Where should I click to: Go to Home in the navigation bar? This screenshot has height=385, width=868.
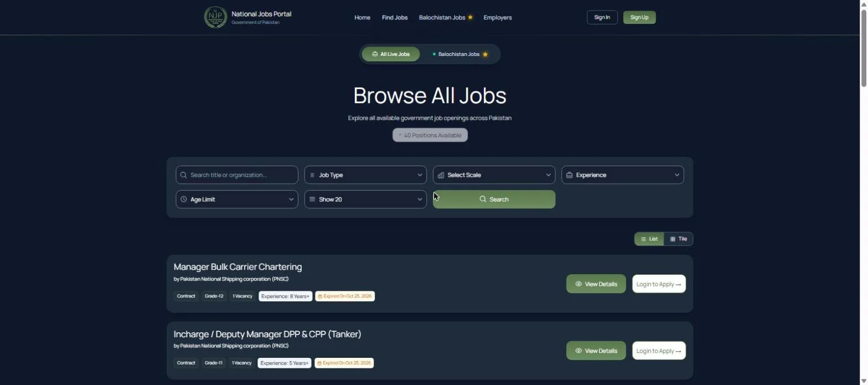click(362, 18)
